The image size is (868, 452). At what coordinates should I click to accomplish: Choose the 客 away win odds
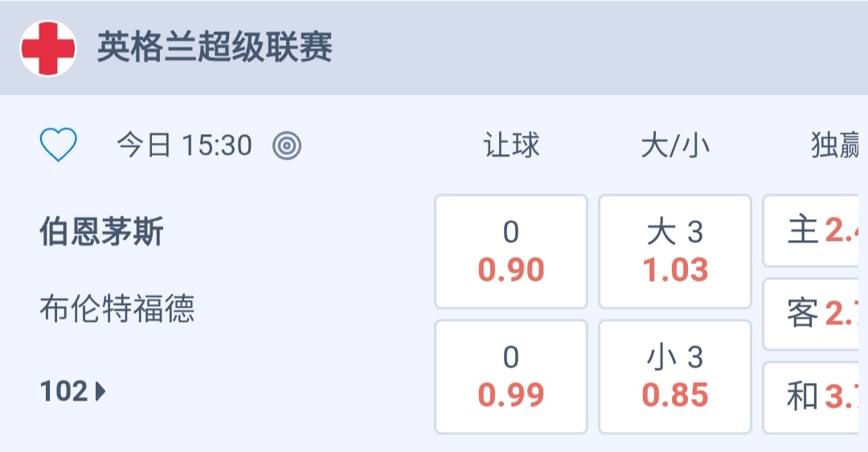point(816,314)
